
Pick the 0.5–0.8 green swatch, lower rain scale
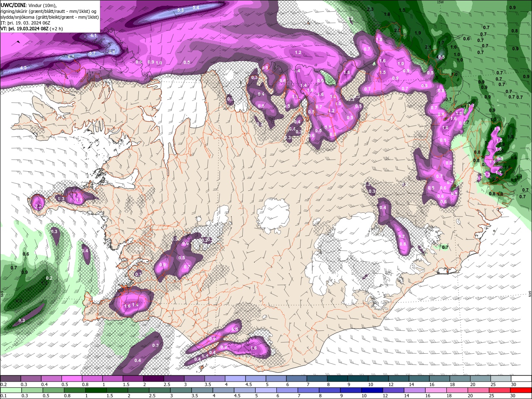click(53, 390)
